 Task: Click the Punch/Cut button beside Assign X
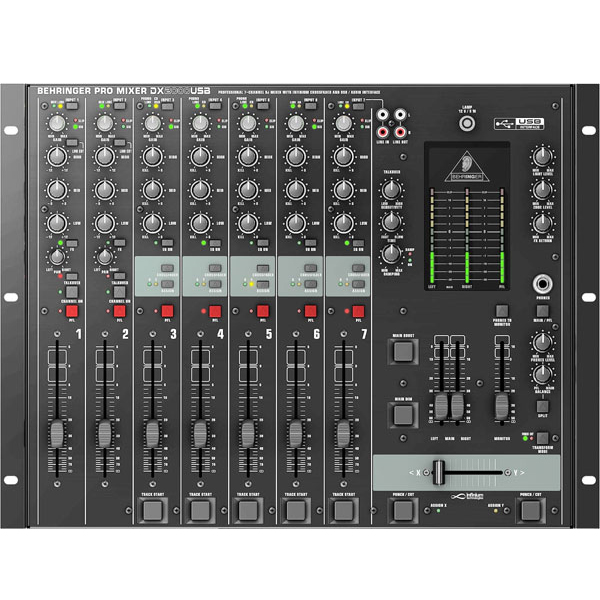click(x=403, y=510)
